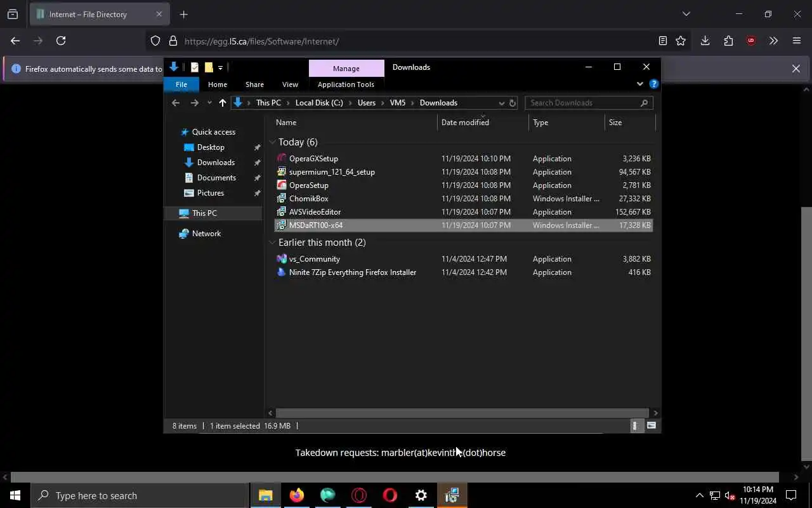This screenshot has width=812, height=508.
Task: Select the supermium_121_64_setup file
Action: pos(332,172)
